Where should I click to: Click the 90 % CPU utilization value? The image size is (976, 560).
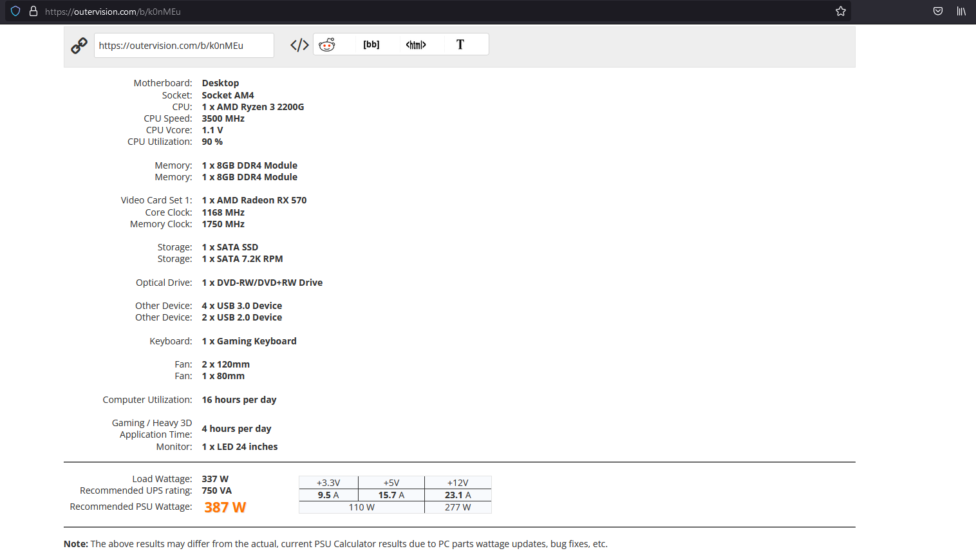point(212,142)
